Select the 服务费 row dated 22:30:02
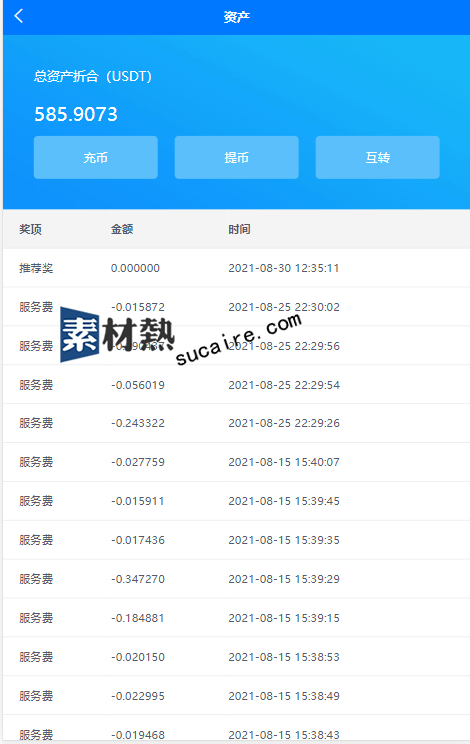Screen dimensions: 470x744 [236, 307]
